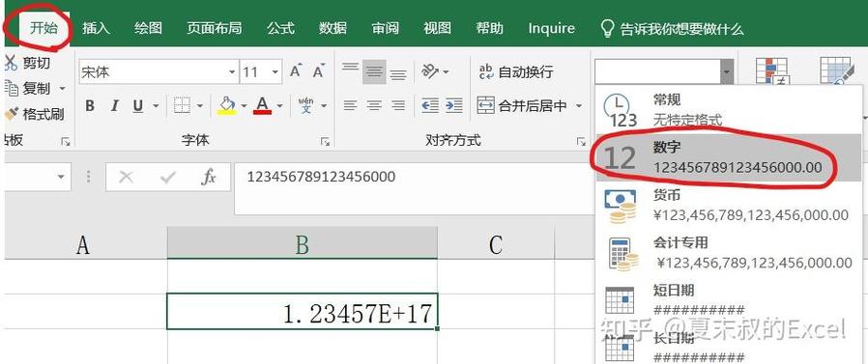Open underline style dropdown arrow
The width and height of the screenshot is (868, 364).
point(156,105)
